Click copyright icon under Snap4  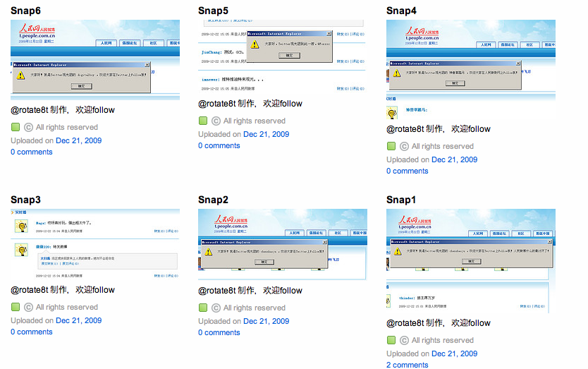coord(405,147)
